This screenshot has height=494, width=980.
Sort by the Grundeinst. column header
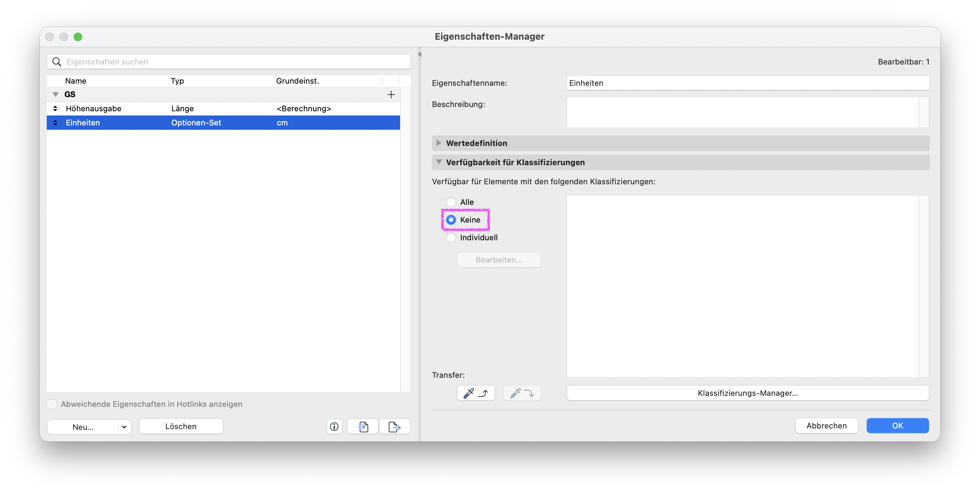328,81
